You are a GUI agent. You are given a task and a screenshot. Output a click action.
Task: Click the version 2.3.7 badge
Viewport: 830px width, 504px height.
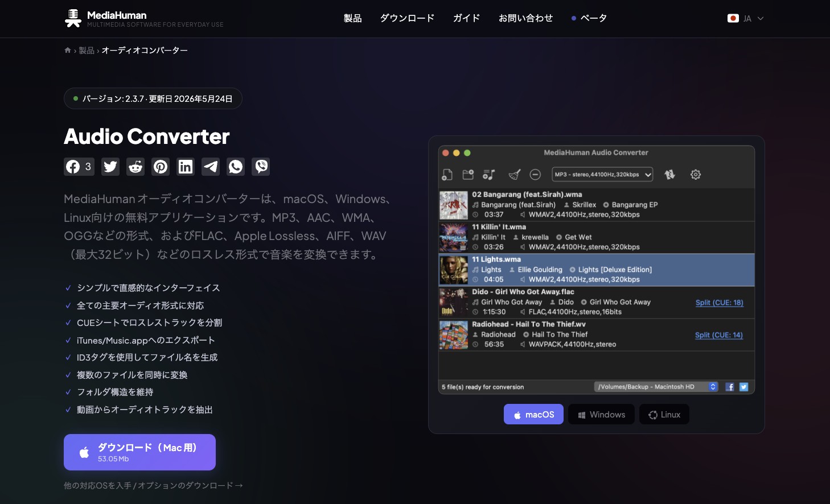point(153,98)
